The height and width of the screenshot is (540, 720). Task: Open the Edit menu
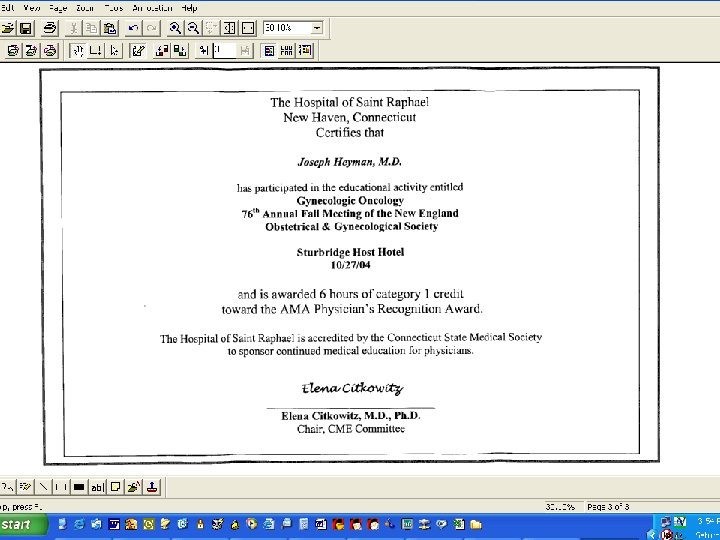click(x=7, y=8)
